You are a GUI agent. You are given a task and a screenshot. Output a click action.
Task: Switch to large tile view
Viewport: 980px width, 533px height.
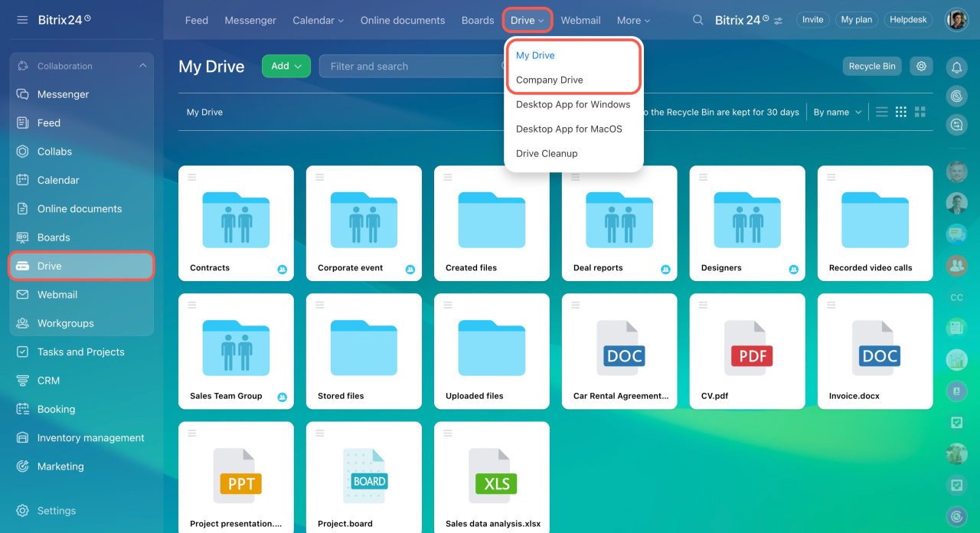click(920, 112)
